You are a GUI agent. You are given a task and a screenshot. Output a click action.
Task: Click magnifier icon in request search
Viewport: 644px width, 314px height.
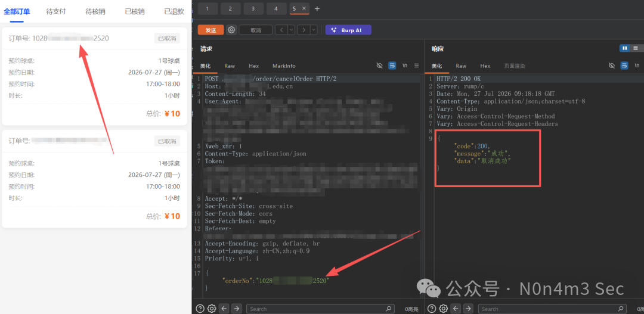click(389, 309)
